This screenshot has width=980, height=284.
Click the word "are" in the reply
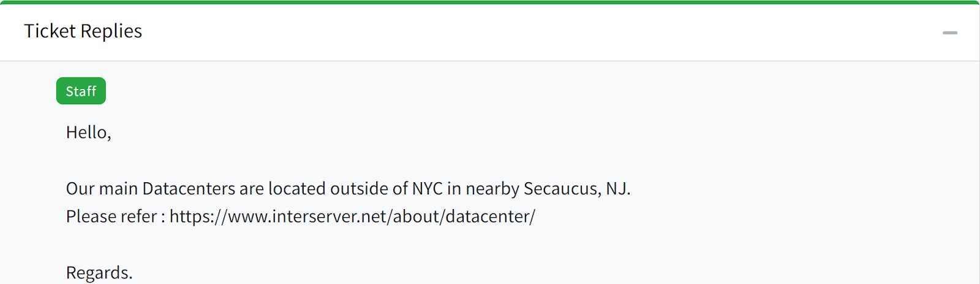[x=252, y=188]
